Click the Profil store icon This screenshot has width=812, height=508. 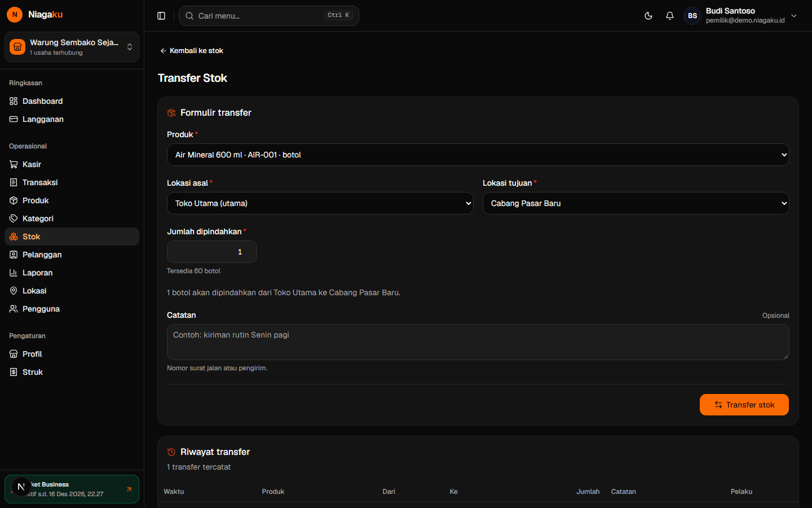[14, 354]
